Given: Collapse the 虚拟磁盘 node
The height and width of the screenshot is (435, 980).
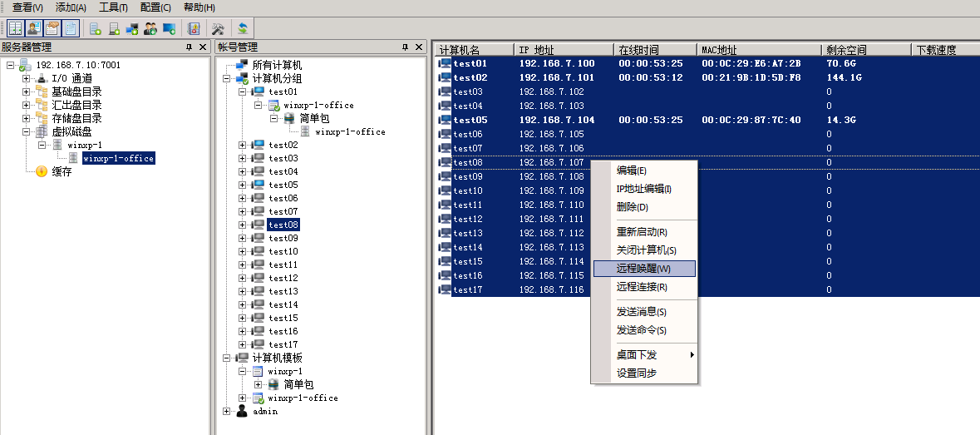Looking at the screenshot, I should (x=27, y=132).
